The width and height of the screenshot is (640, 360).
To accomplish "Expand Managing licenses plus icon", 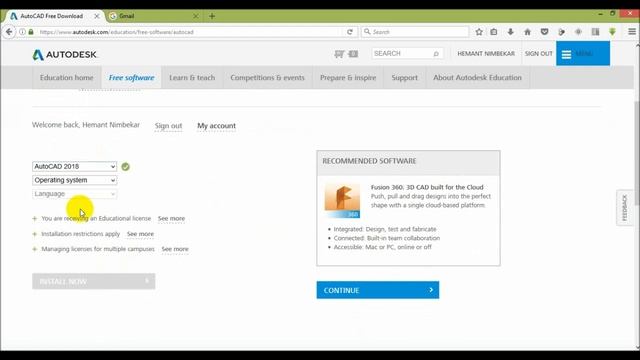I will (35, 249).
